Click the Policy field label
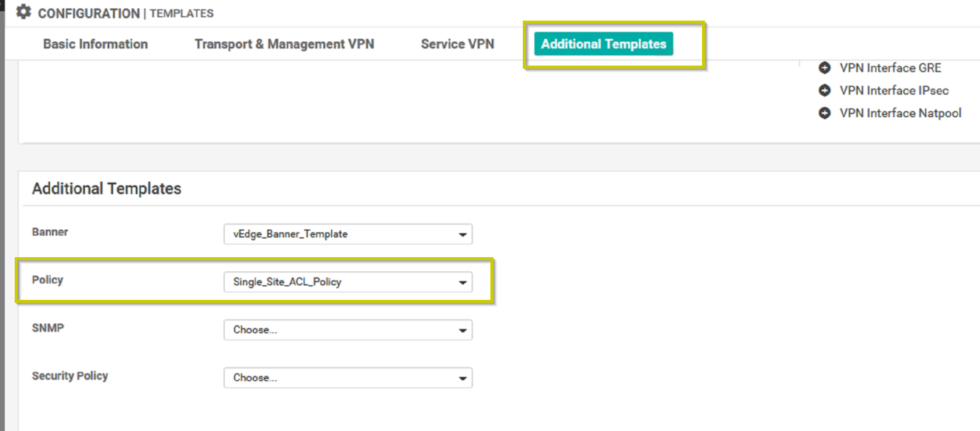This screenshot has height=431, width=980. coord(47,280)
